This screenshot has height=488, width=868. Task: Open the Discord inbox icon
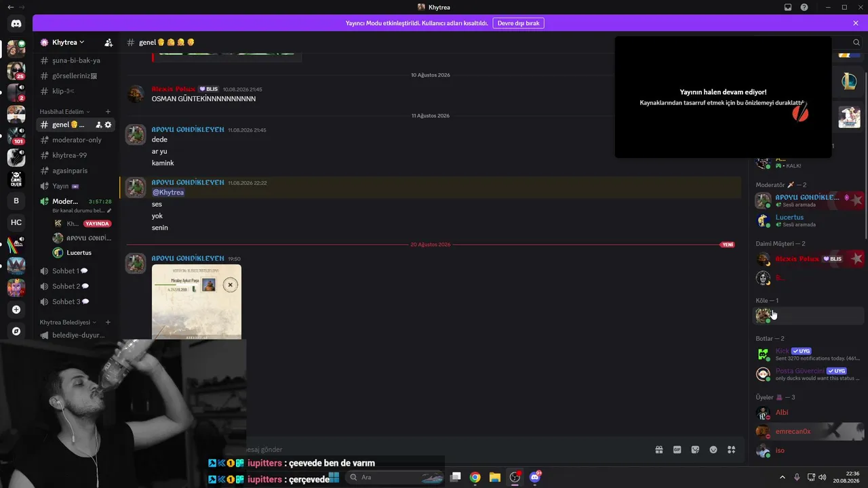(788, 7)
